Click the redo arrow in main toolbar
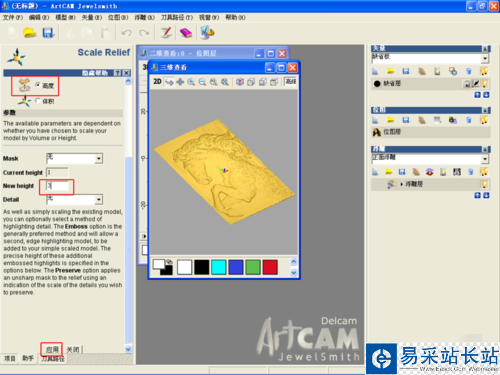 point(144,33)
